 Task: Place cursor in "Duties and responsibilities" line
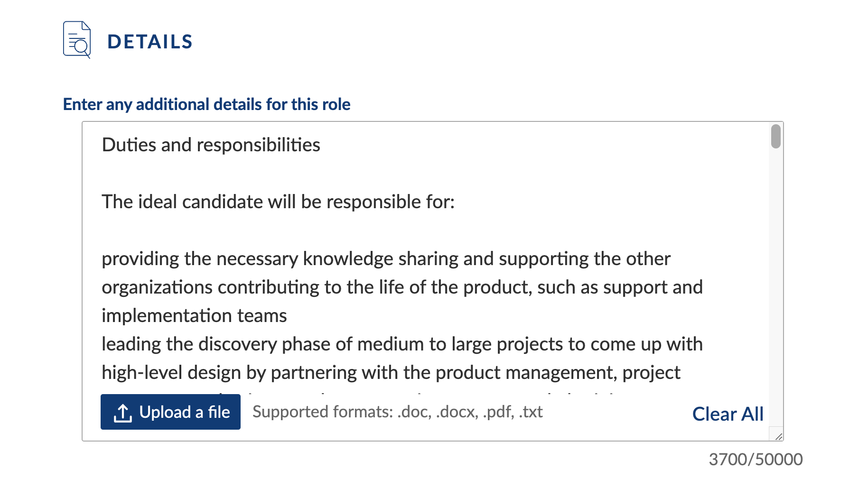pyautogui.click(x=211, y=145)
